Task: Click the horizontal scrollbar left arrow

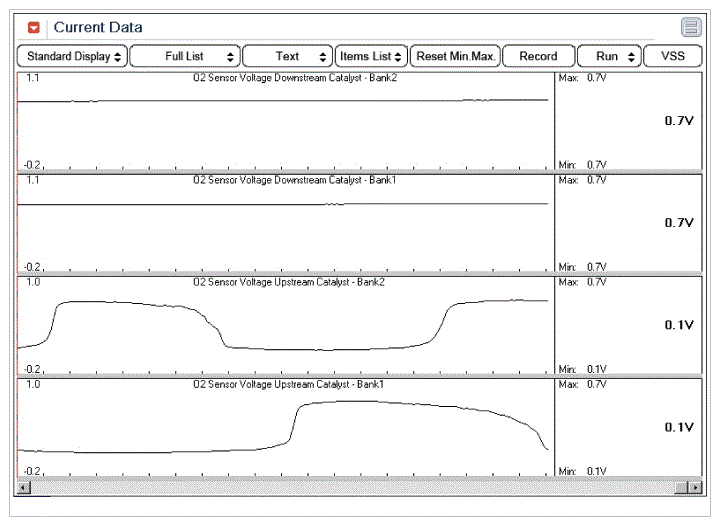Action: coord(23,487)
